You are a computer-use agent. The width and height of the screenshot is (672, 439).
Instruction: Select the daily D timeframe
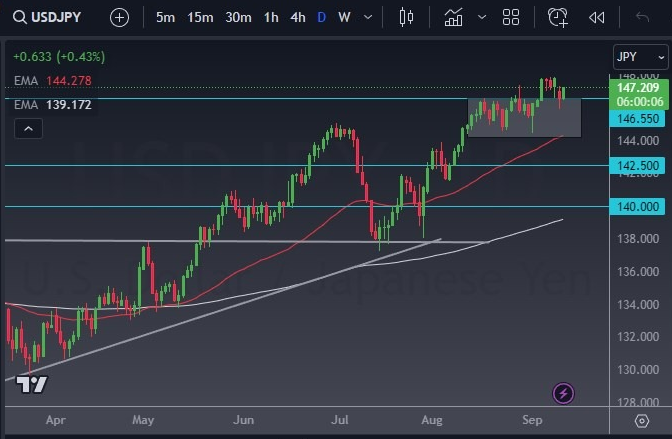tap(321, 17)
